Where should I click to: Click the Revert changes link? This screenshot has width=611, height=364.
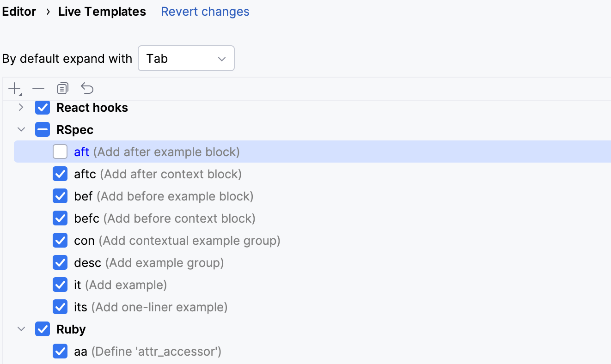tap(205, 12)
